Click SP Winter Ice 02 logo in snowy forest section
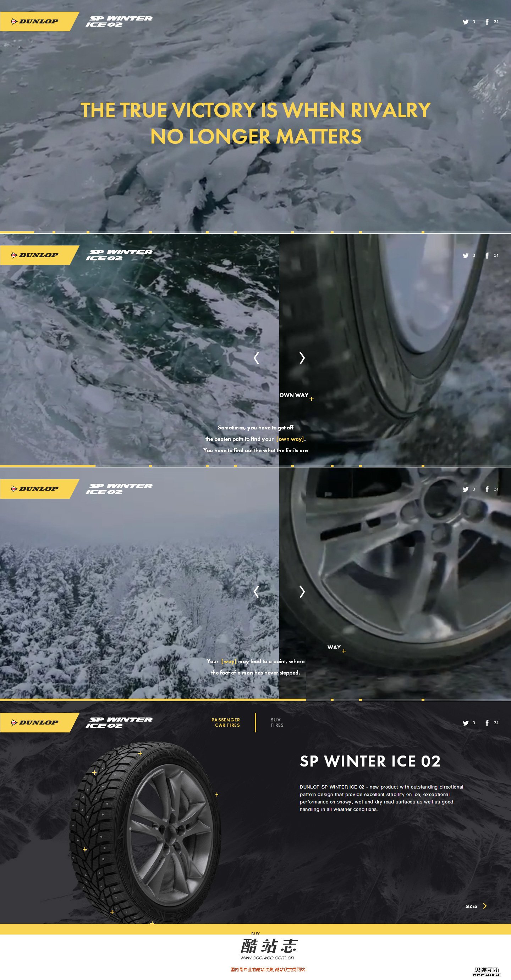 (119, 489)
